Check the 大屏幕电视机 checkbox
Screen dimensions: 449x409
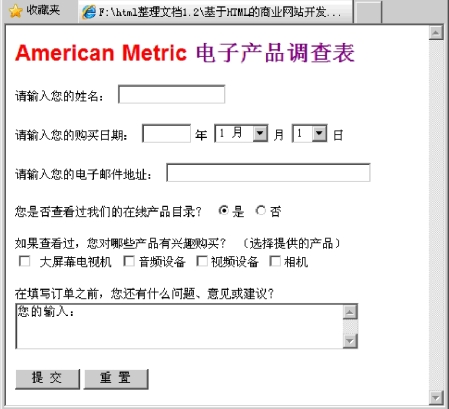click(25, 261)
